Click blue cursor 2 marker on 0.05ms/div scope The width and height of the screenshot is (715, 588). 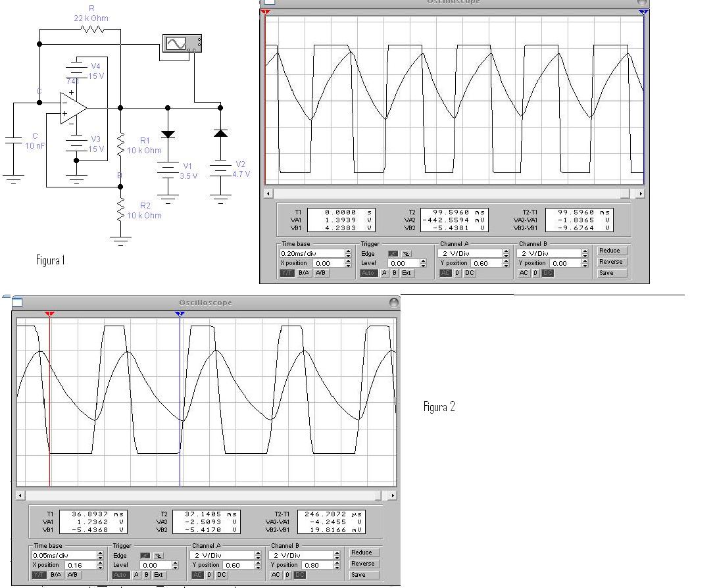click(180, 314)
